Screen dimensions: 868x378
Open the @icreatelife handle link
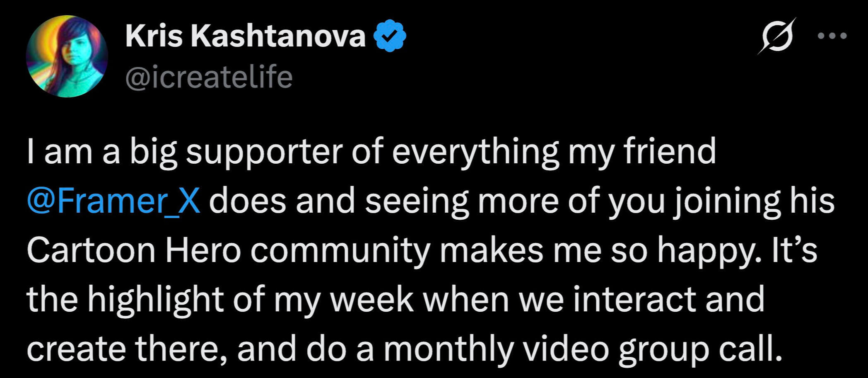[x=209, y=77]
